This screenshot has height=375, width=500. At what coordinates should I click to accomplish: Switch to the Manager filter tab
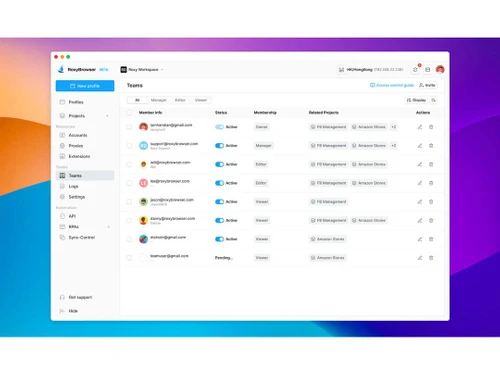click(159, 100)
